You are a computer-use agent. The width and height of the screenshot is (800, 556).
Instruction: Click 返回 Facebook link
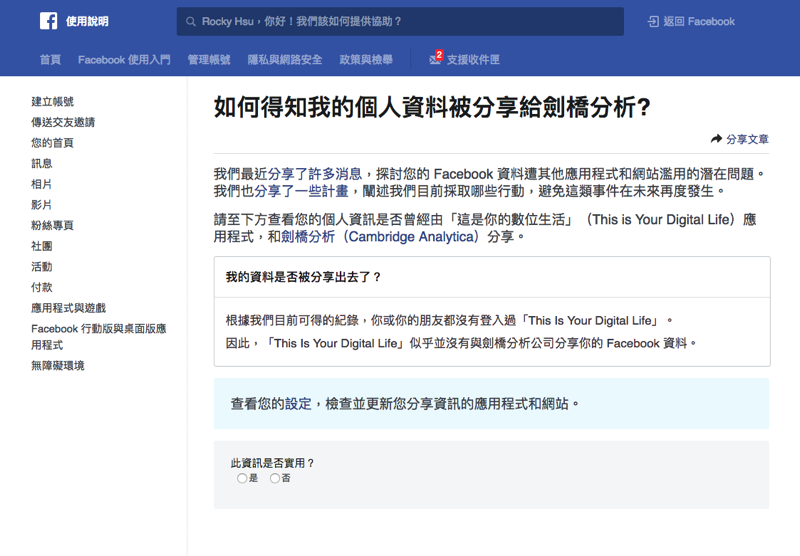pyautogui.click(x=699, y=22)
